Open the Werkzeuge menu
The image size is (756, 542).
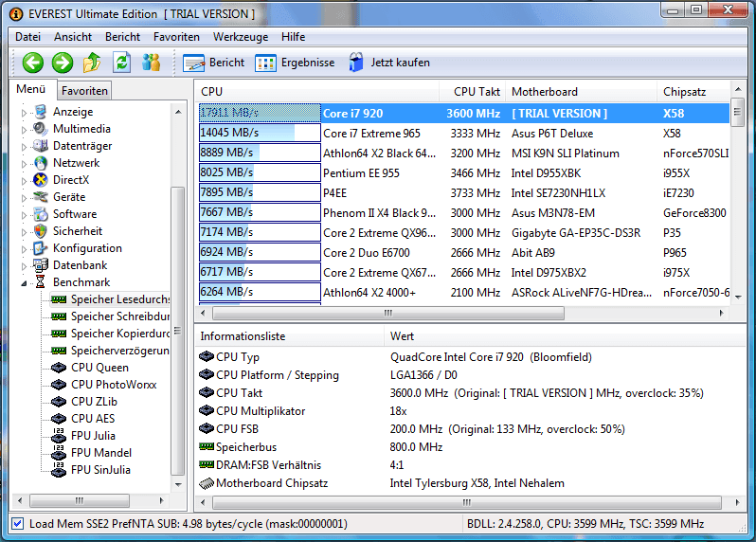[241, 37]
